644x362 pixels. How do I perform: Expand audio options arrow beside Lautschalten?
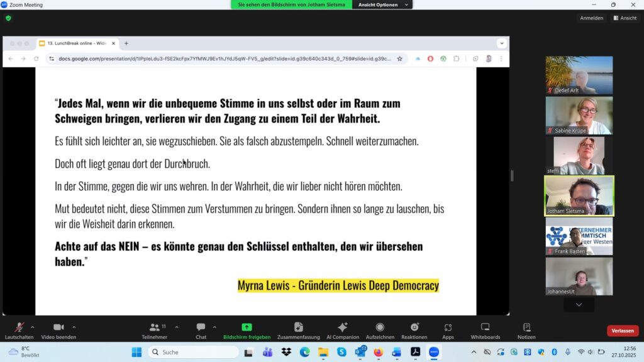point(33,327)
